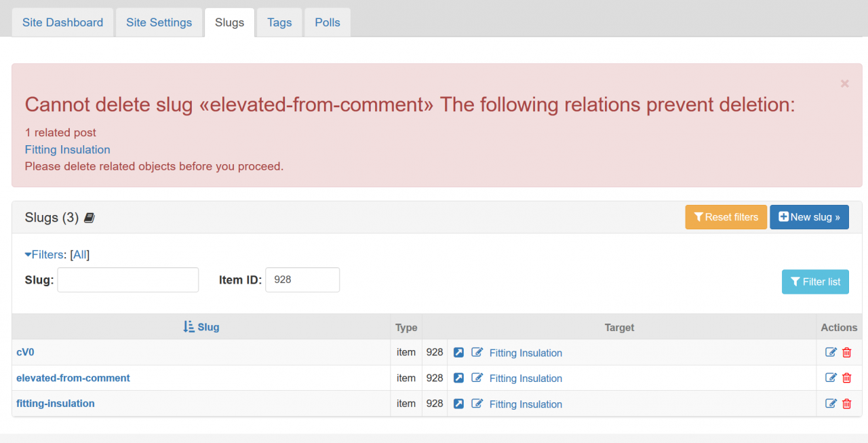This screenshot has height=443, width=868.
Task: Open the fitting-insulation slug link
Action: (x=56, y=404)
